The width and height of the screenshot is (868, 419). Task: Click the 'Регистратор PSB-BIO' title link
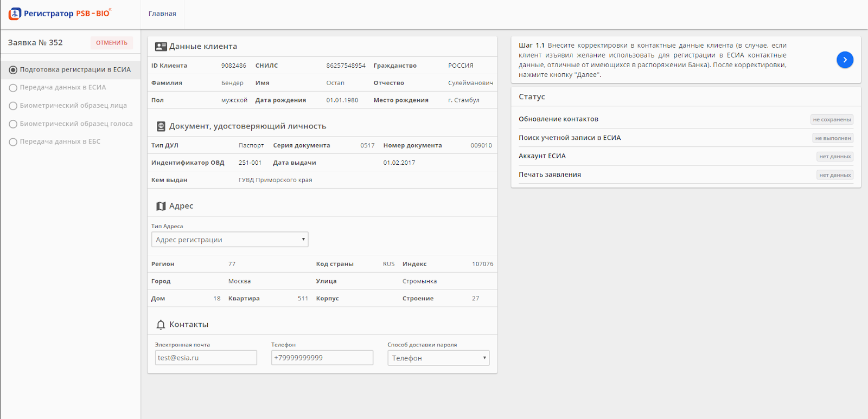tap(67, 14)
